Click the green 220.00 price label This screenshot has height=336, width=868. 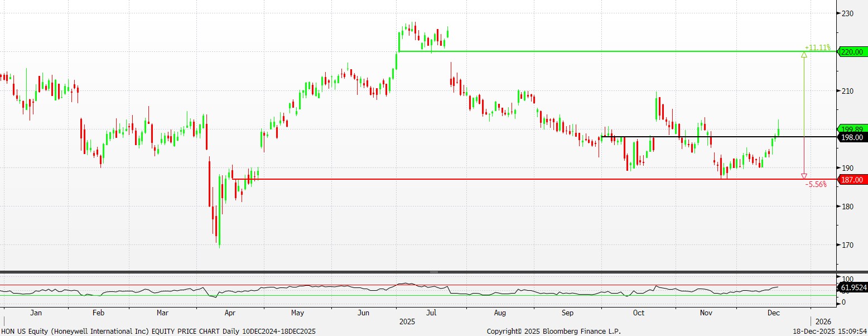(851, 52)
